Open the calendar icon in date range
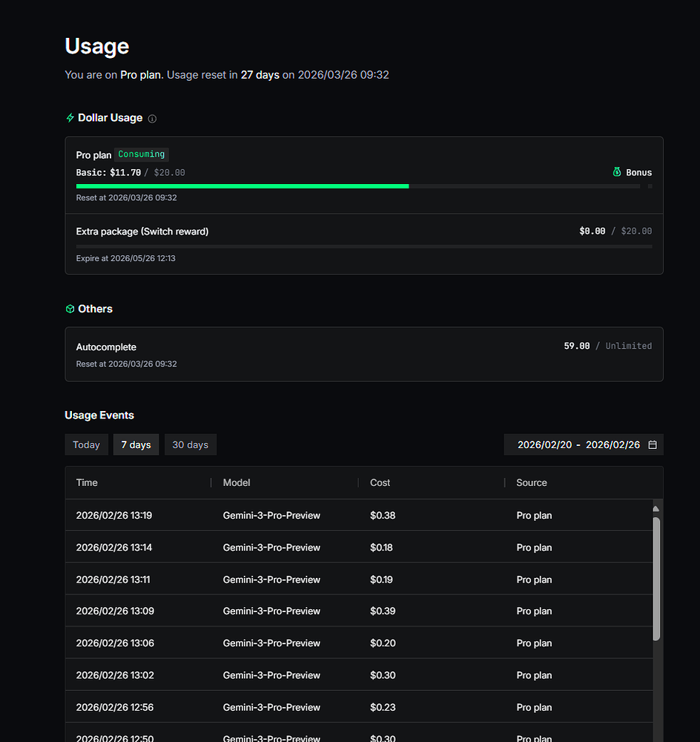Screen dimensions: 700x742 click(x=653, y=444)
